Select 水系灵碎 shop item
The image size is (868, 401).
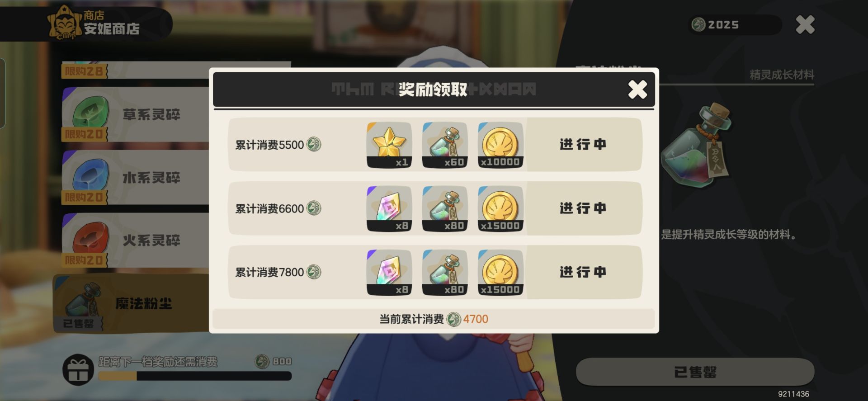[x=136, y=178]
